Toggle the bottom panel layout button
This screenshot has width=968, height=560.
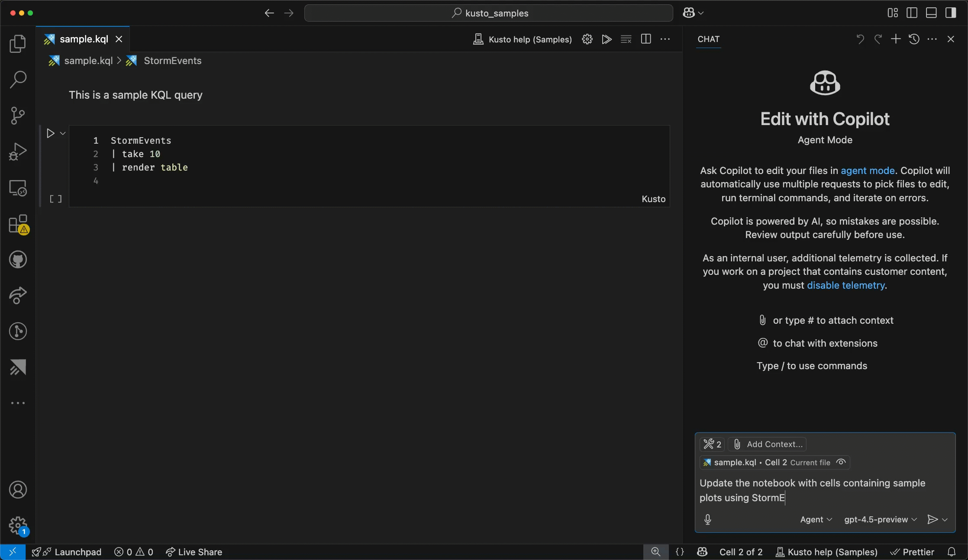(931, 13)
